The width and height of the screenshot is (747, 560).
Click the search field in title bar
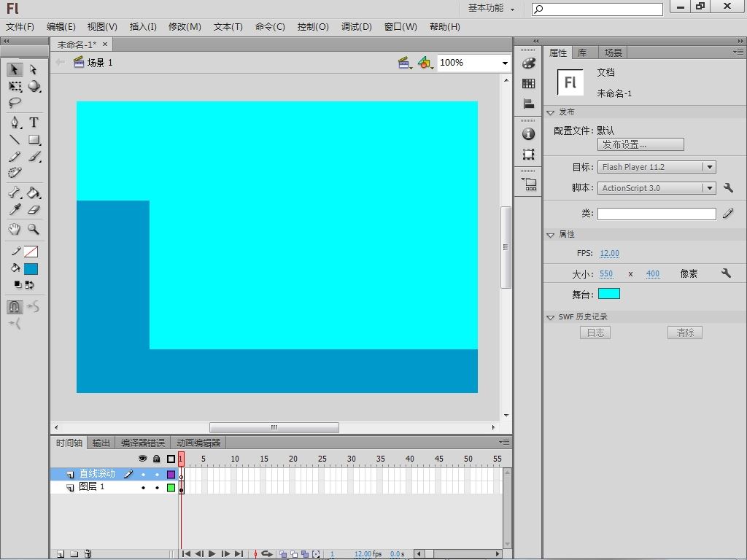pos(597,9)
